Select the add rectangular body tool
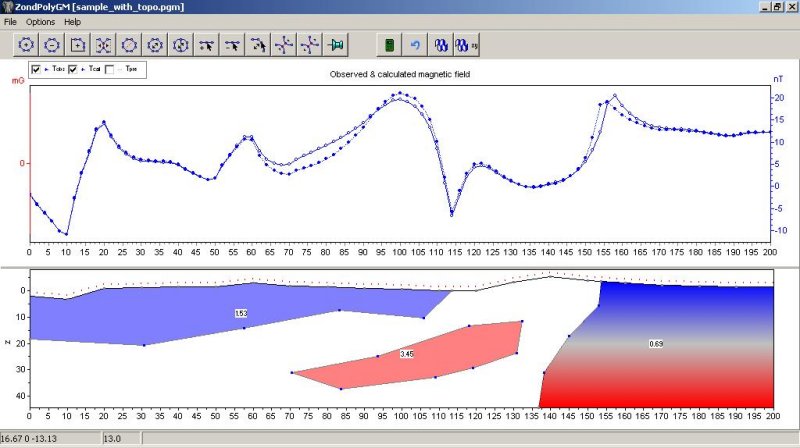The width and height of the screenshot is (800, 448). 78,45
